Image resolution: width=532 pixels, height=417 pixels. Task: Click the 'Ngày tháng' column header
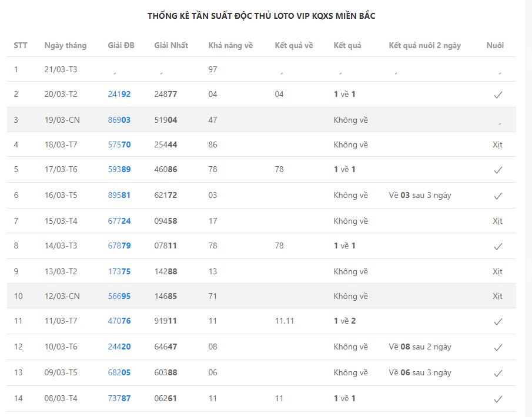click(65, 45)
